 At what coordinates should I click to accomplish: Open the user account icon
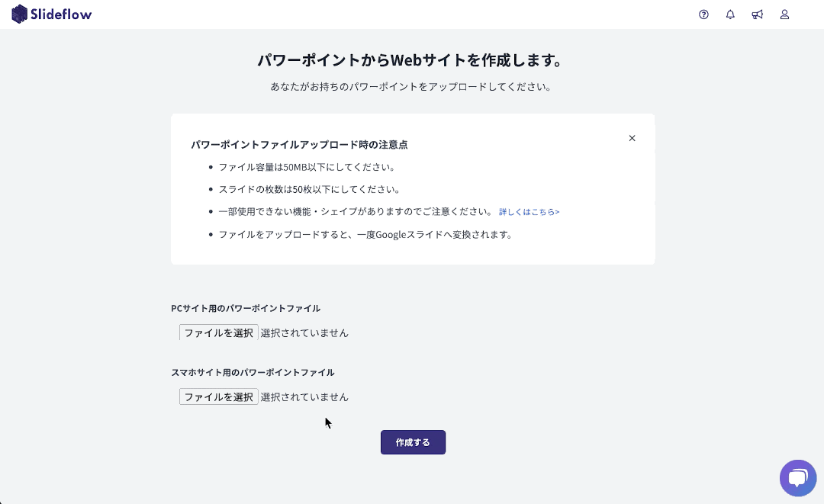point(784,14)
